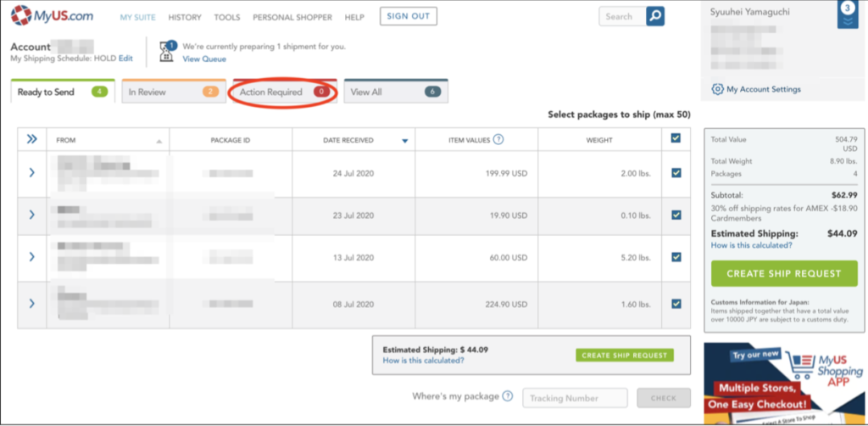Click the 19.90 USD value cell

click(509, 215)
